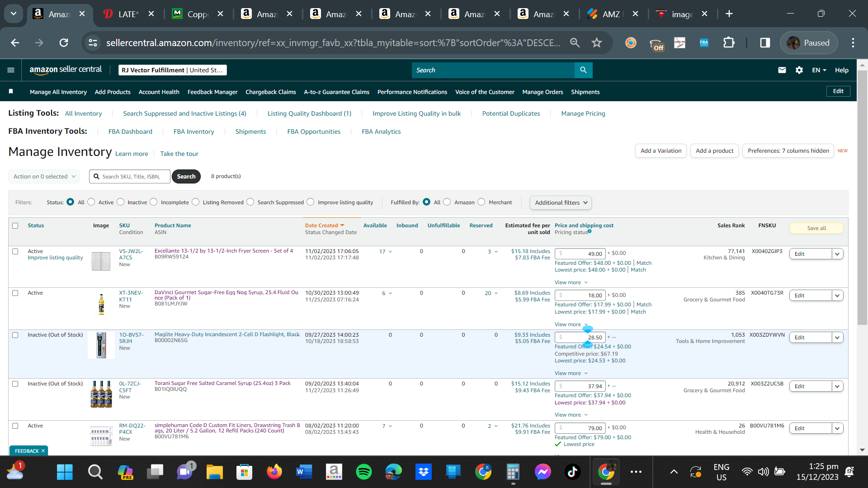868x488 pixels.
Task: Edit the 18.00 price field for DaVinci Syrup
Action: coord(580,296)
